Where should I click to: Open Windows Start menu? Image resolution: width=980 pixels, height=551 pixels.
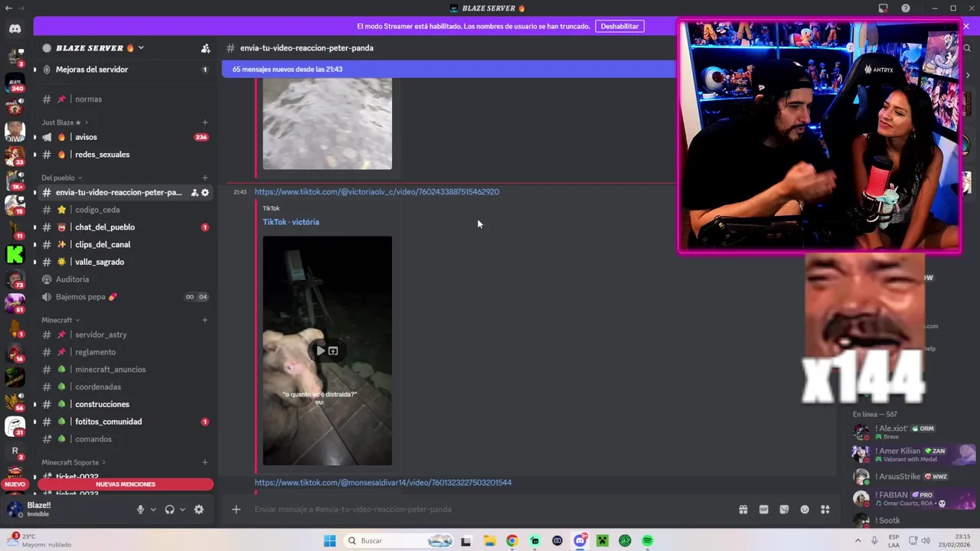point(330,541)
